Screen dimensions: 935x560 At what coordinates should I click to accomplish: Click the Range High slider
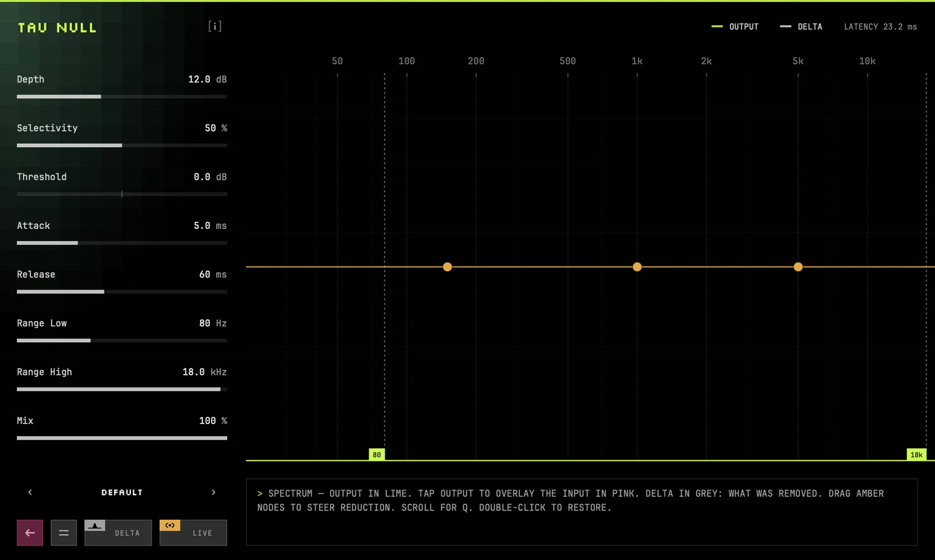122,389
